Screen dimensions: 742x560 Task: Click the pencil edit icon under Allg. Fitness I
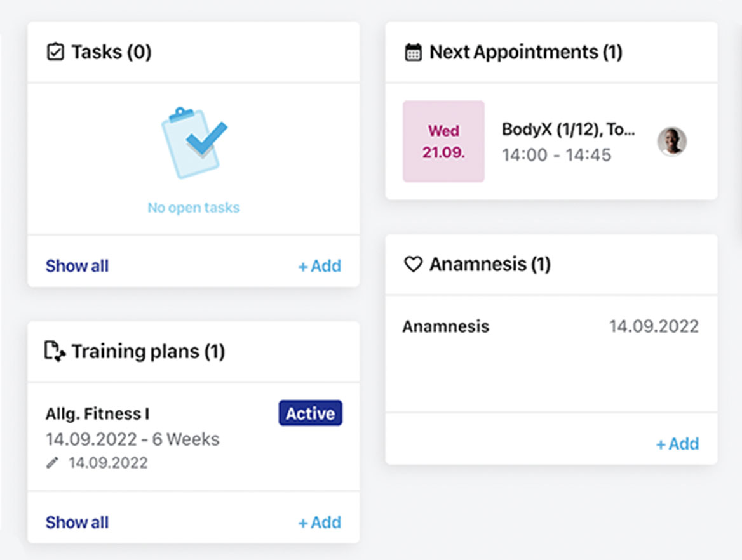click(52, 463)
